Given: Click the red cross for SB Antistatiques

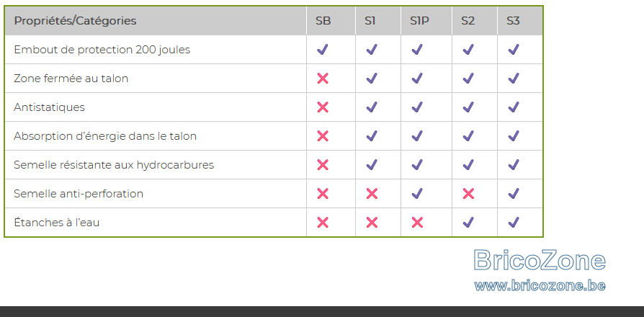Looking at the screenshot, I should (x=323, y=107).
